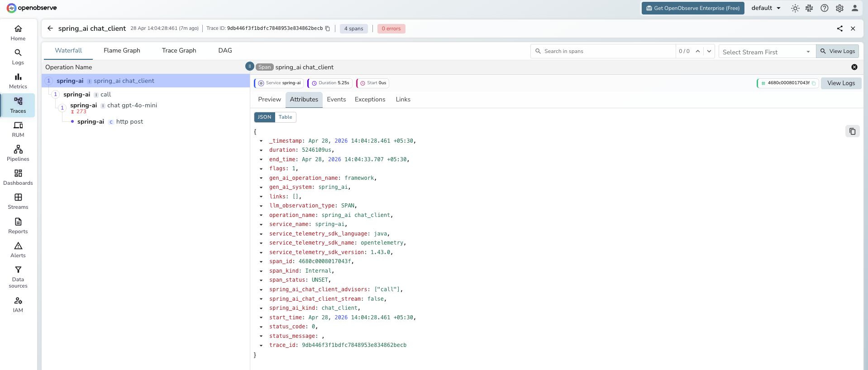The image size is (868, 370).
Task: Toggle the links JSON field arrow
Action: click(x=261, y=197)
